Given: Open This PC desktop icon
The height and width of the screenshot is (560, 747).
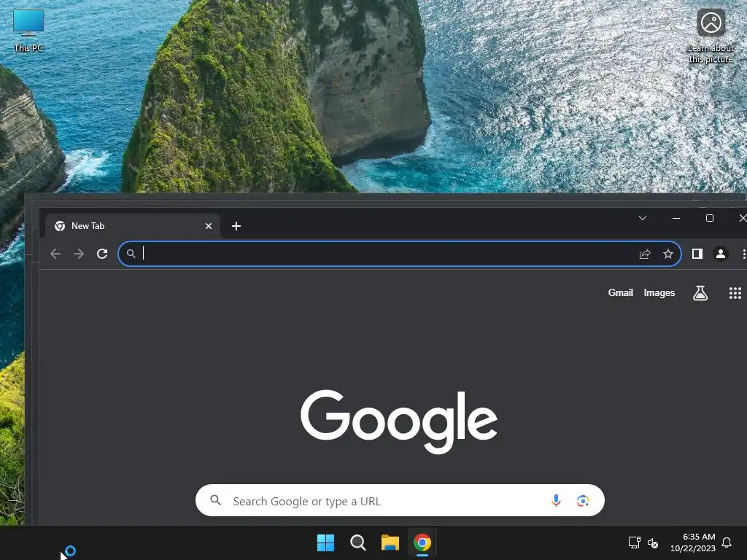Looking at the screenshot, I should pyautogui.click(x=28, y=29).
